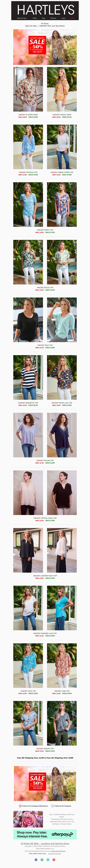Open the Vincent Bridgette Top striped image

click(28, 377)
